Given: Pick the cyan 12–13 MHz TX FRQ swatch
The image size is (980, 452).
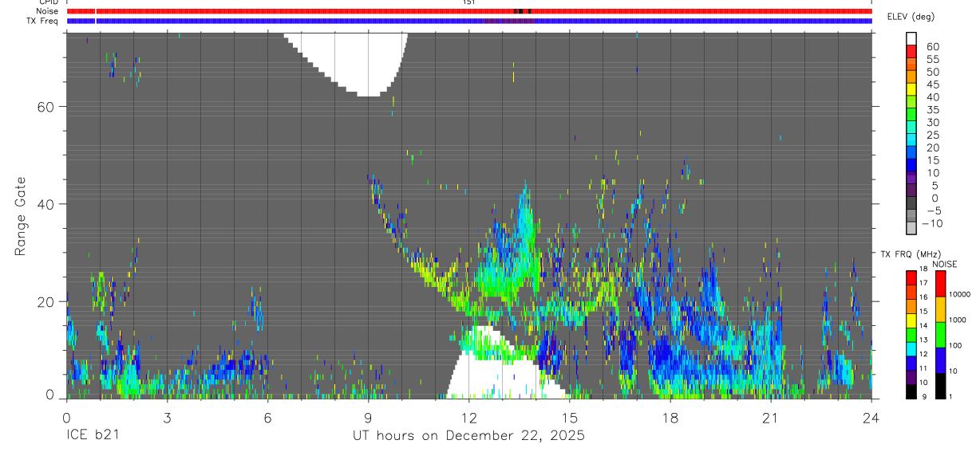Looking at the screenshot, I should [911, 349].
